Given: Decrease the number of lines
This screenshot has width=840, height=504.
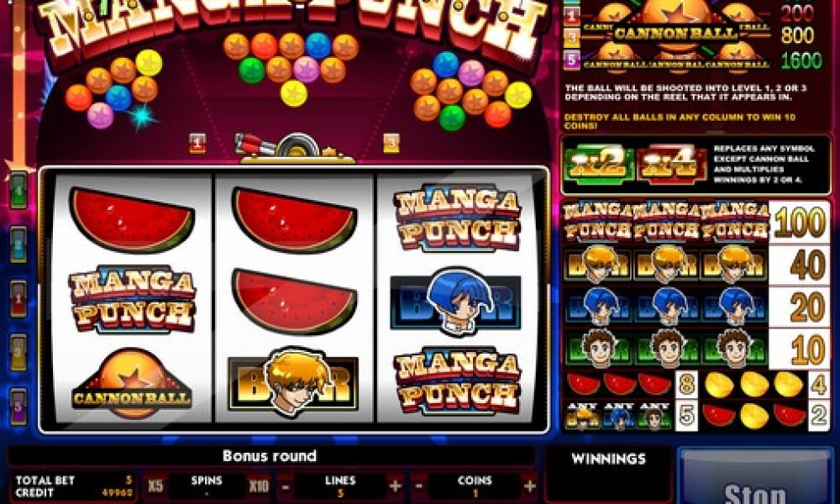Looking at the screenshot, I should pyautogui.click(x=286, y=486).
